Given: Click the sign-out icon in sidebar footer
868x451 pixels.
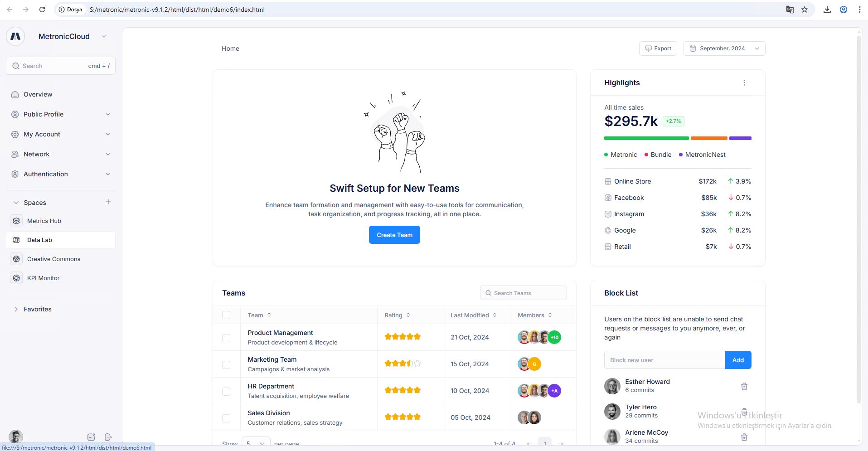Looking at the screenshot, I should pyautogui.click(x=108, y=437).
